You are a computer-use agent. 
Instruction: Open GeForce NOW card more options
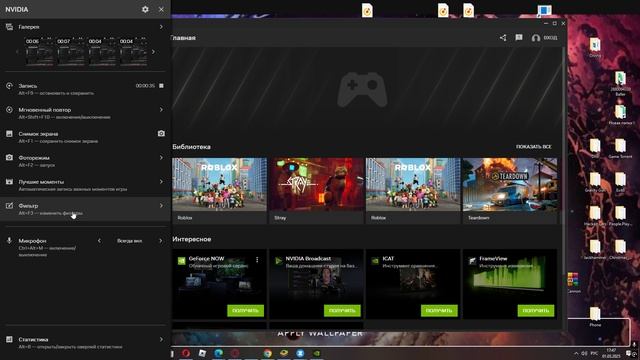point(257,260)
